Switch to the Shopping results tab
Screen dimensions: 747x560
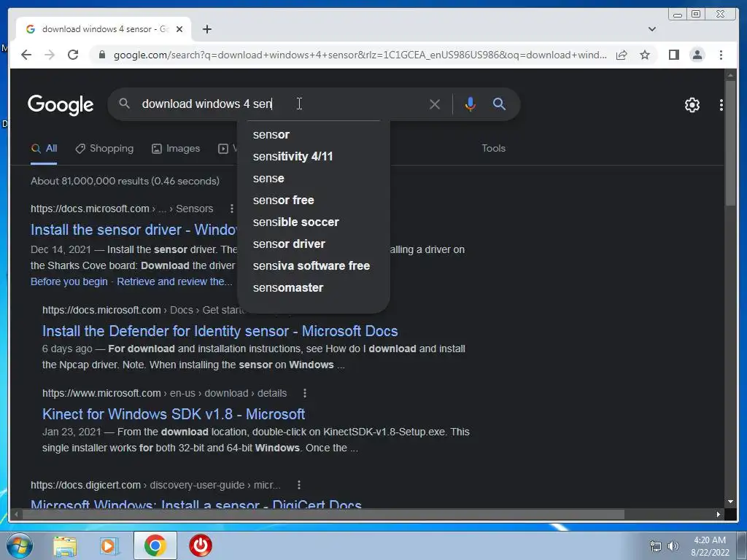tap(104, 149)
